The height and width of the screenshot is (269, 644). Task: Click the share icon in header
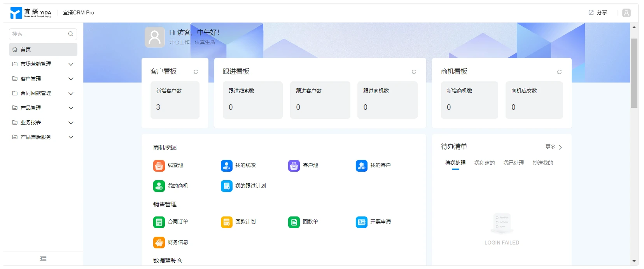[591, 13]
